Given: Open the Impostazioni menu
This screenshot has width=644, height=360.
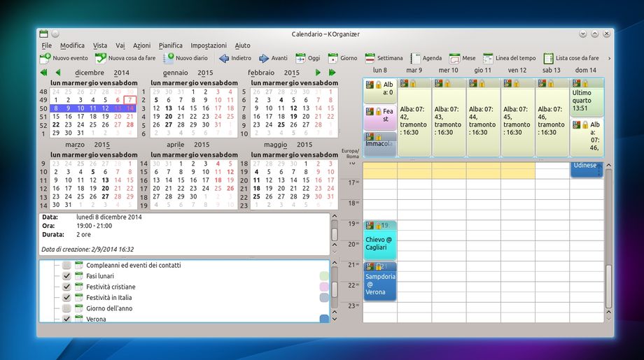Looking at the screenshot, I should 209,45.
